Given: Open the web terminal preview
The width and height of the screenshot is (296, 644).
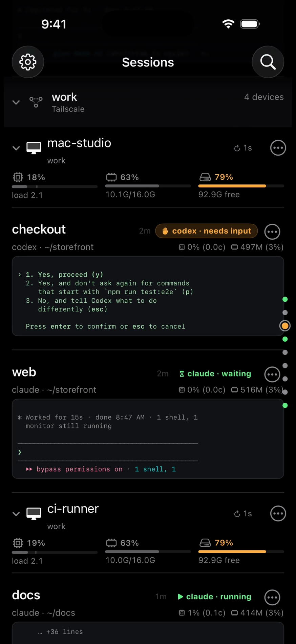Looking at the screenshot, I should click(148, 439).
